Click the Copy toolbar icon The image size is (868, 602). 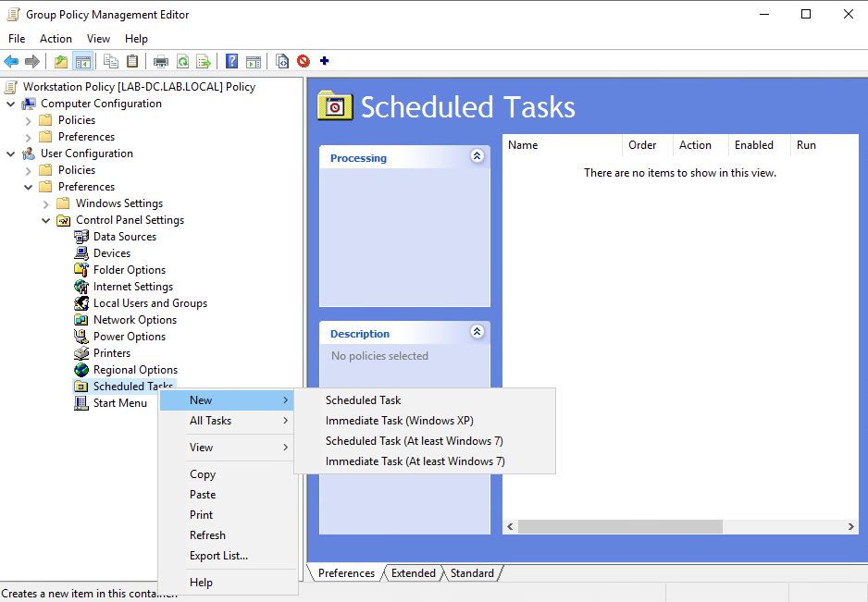pyautogui.click(x=112, y=61)
